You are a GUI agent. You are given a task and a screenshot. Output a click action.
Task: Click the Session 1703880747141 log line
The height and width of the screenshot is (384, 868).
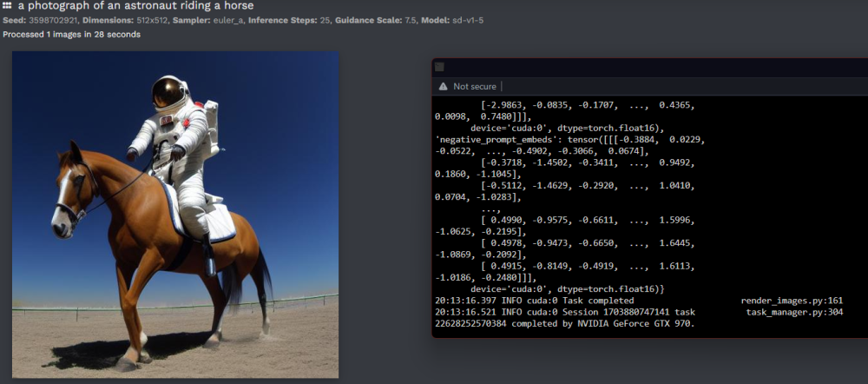pos(565,313)
